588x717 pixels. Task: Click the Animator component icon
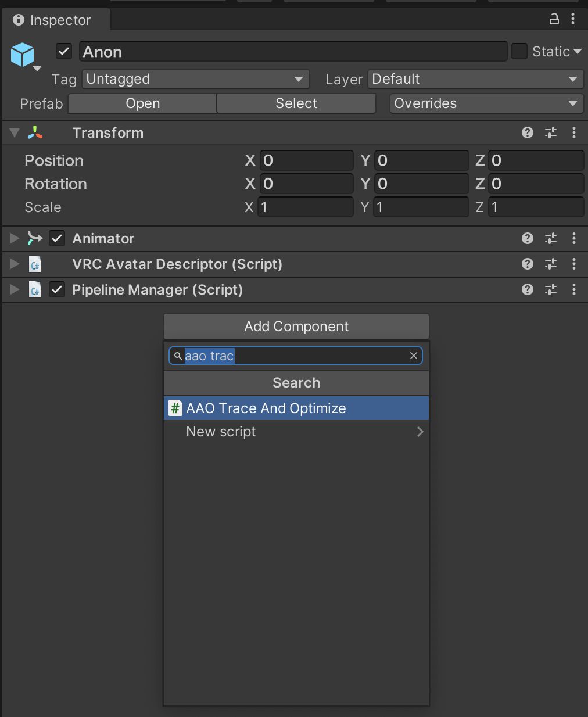point(35,238)
